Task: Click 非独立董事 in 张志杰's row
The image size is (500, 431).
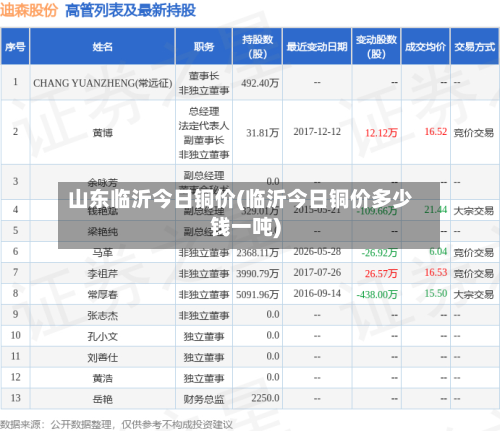Action: 204,315
